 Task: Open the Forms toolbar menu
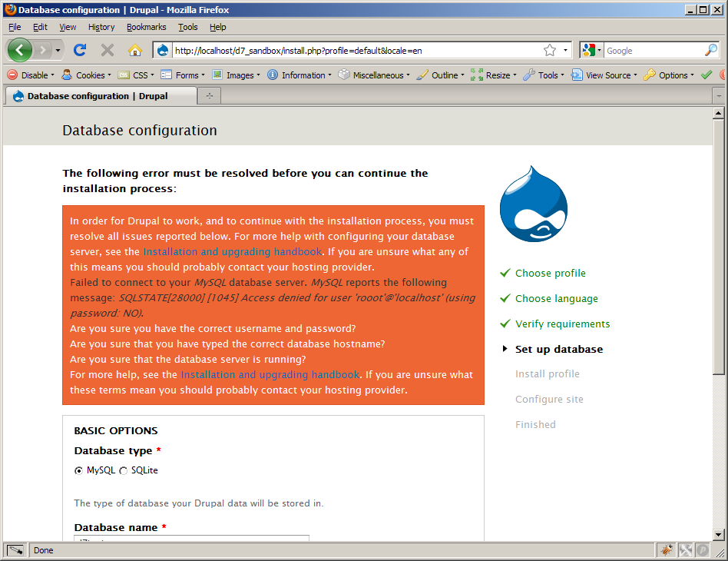183,75
